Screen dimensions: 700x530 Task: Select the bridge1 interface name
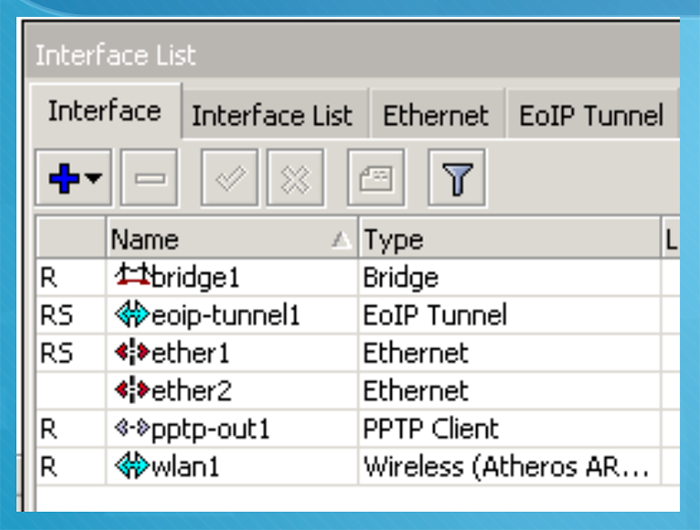point(196,278)
